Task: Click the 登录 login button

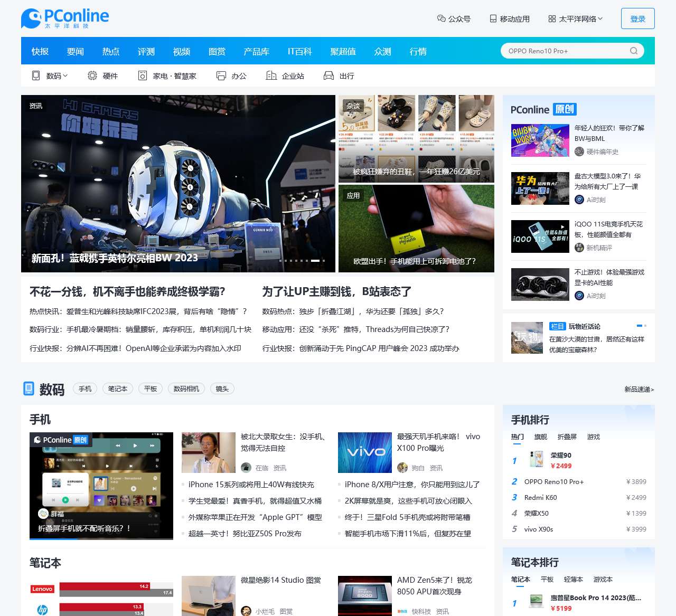Action: pos(638,18)
